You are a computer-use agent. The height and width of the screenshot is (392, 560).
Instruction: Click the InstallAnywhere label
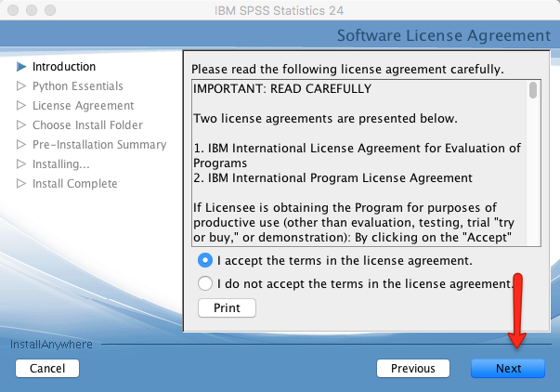(x=51, y=345)
